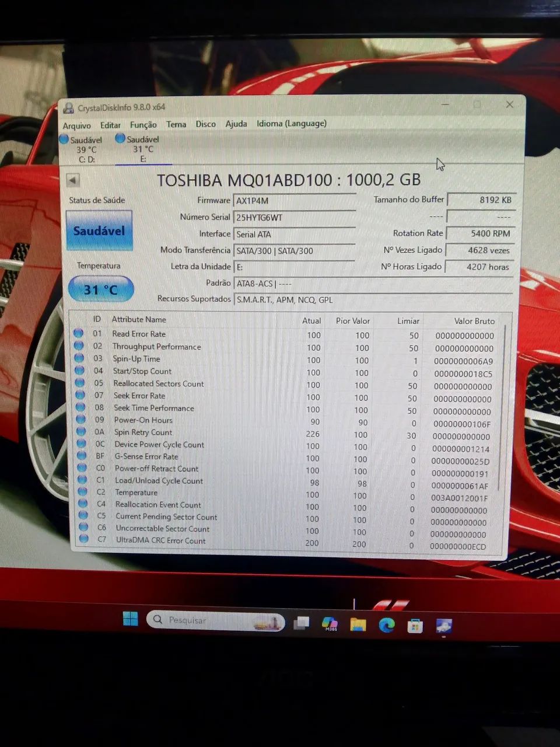Viewport: 560px width, 747px height.
Task: Click the Firmware field AX1P4M
Action: click(294, 200)
